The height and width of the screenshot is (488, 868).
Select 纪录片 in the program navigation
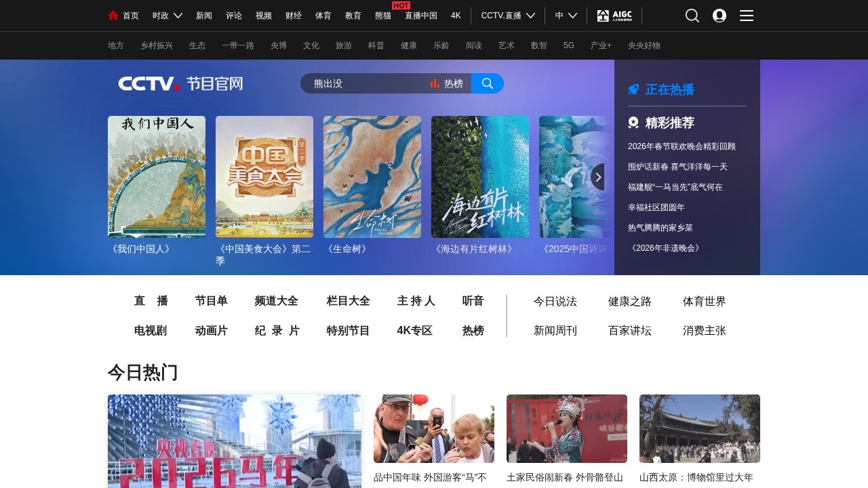click(277, 331)
